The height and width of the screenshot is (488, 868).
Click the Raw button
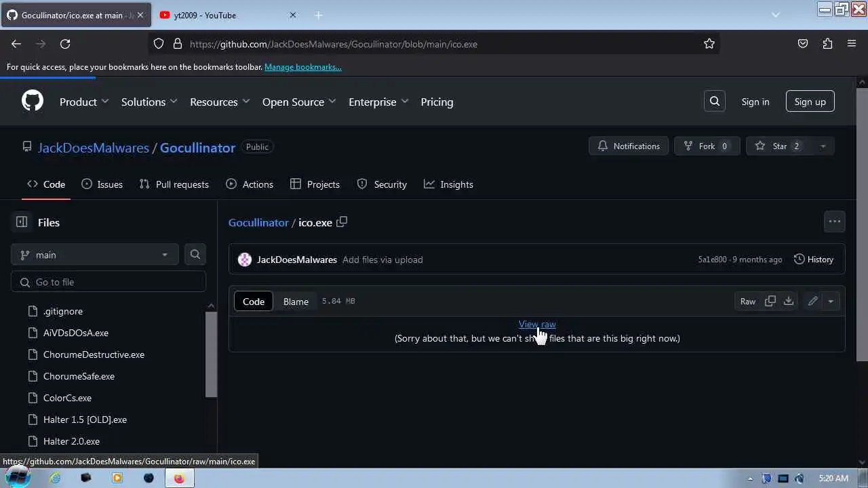pos(748,302)
